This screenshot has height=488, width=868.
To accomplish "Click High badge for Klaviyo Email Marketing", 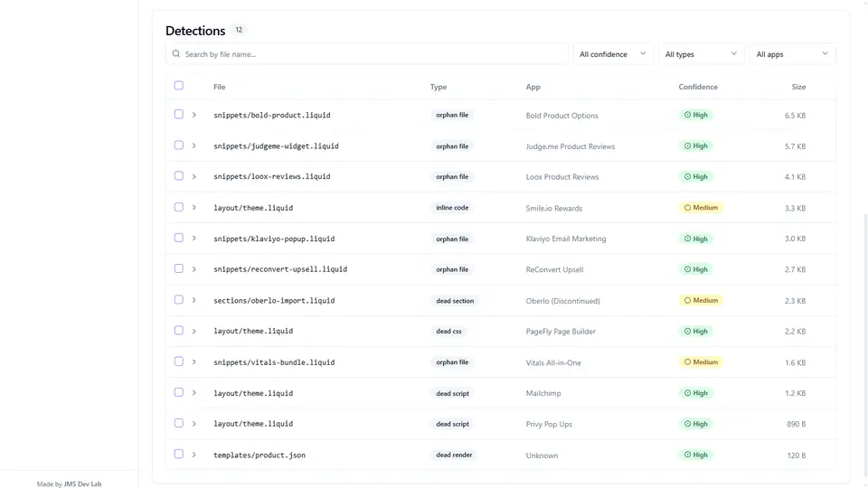I will pyautogui.click(x=696, y=239).
